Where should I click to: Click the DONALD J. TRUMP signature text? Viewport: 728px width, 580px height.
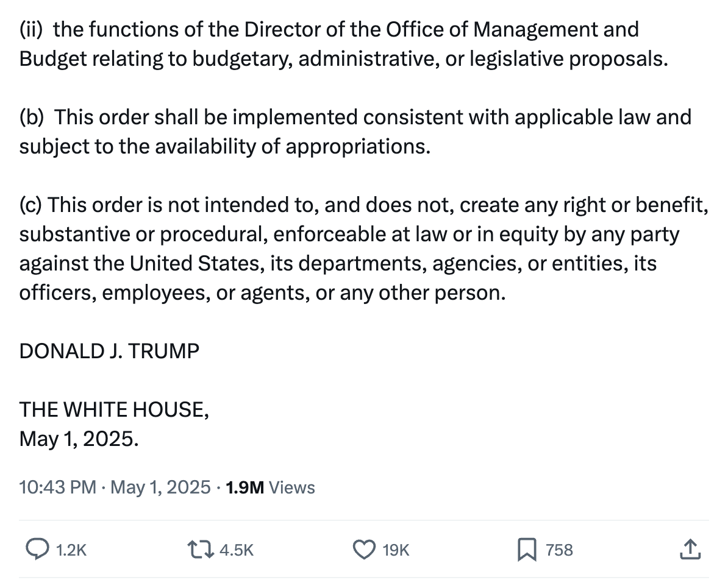pos(109,352)
